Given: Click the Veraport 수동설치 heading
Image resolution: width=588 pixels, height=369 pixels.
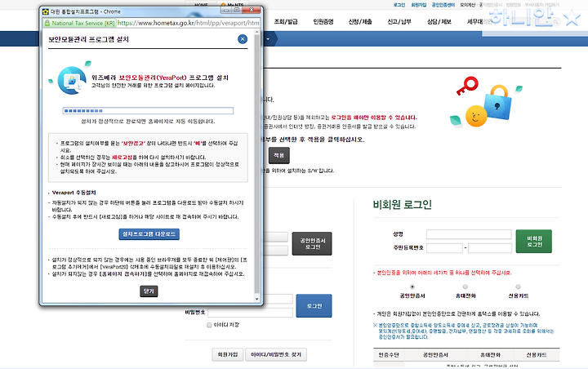Looking at the screenshot, I should pos(73,193).
